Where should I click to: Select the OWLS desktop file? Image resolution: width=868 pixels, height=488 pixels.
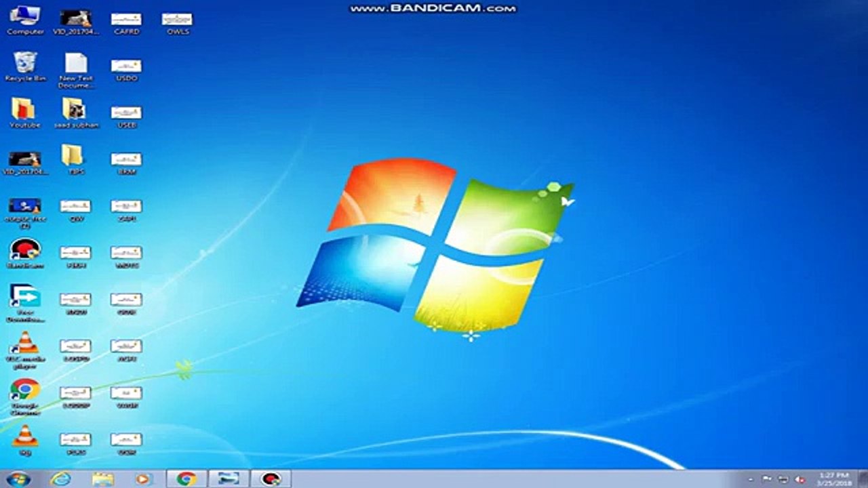click(x=178, y=23)
